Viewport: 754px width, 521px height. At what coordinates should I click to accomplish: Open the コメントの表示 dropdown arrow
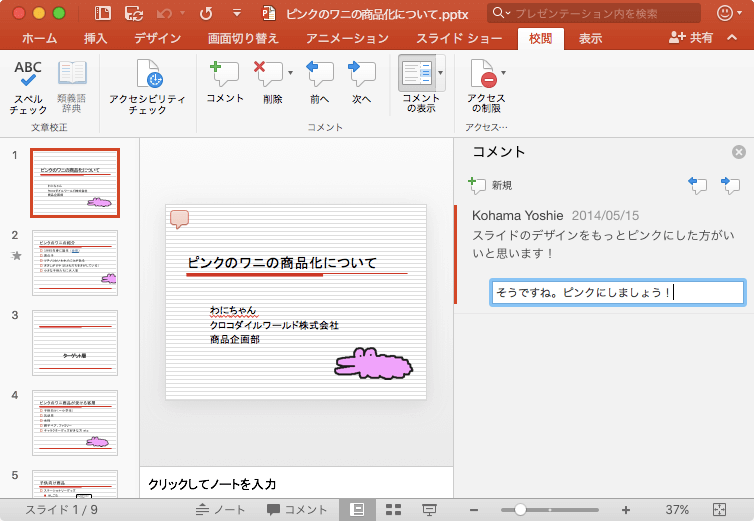pos(440,73)
